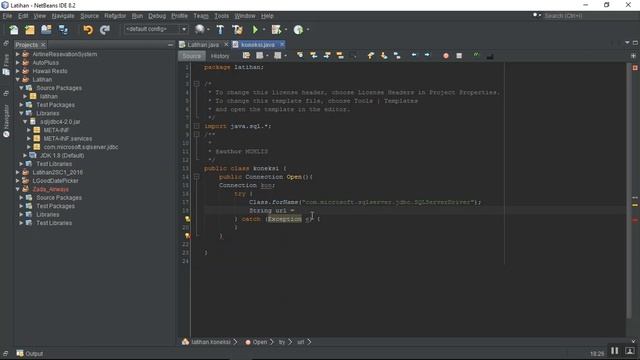
Task: Click Toggle Bookmark editor icon
Action: (x=397, y=56)
